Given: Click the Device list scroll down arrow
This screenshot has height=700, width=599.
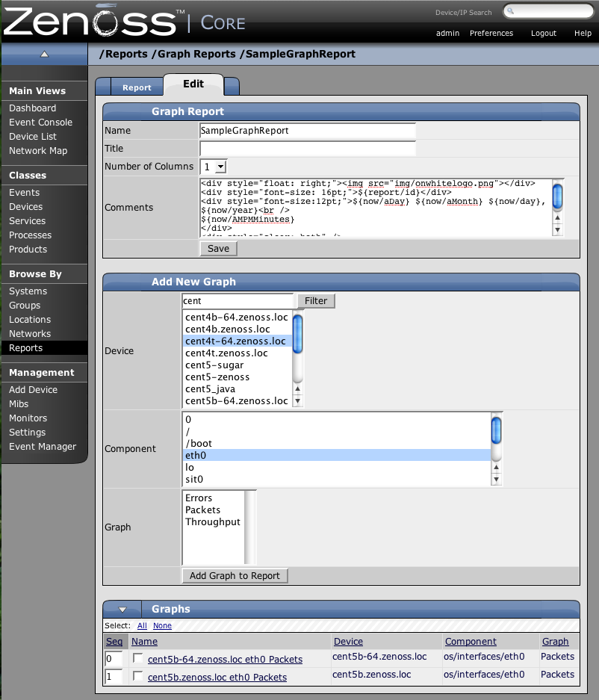Looking at the screenshot, I should (x=298, y=401).
